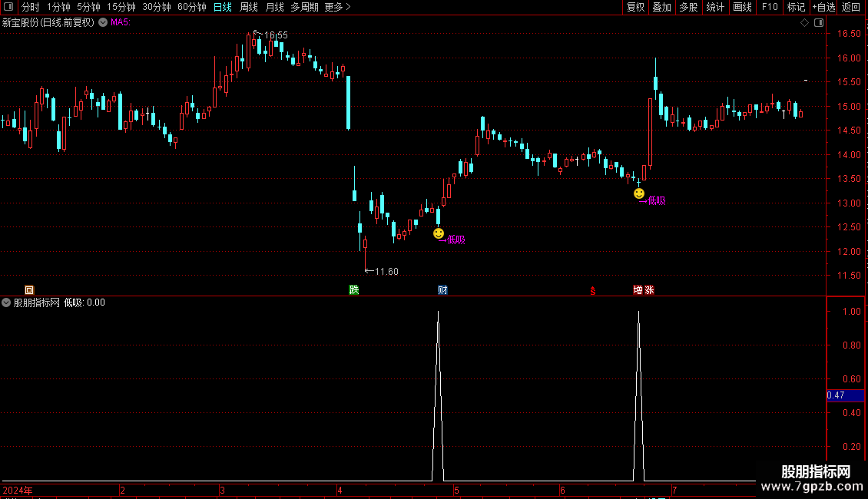Screen dimensions: 868x499
Task: Add stock via +自选
Action: coord(823,7)
